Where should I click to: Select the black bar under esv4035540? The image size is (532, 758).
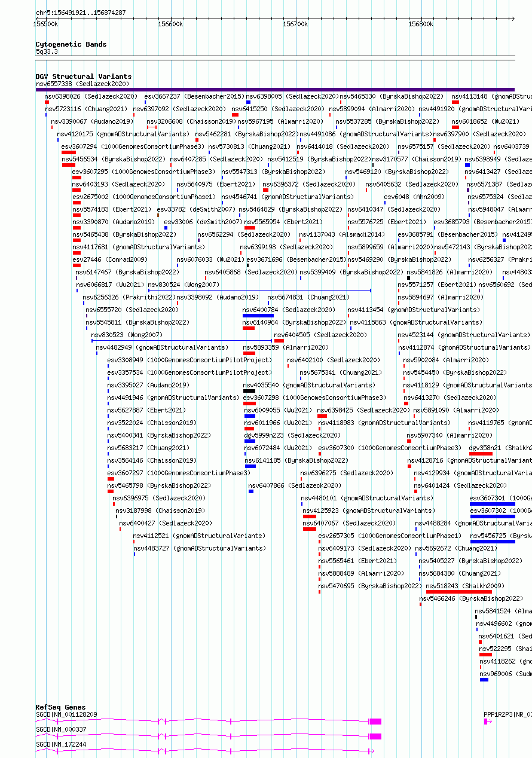[x=249, y=391]
